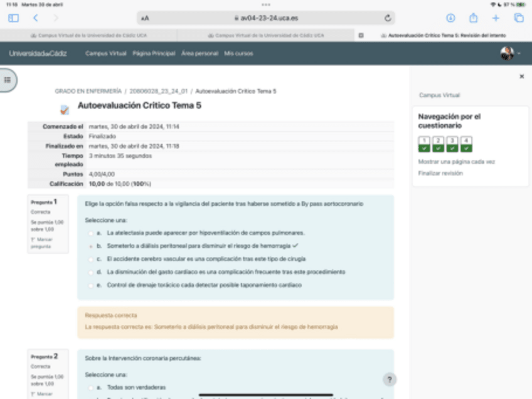Screen dimensions: 532x399
Task: Open a new tab with the plus icon
Action: (496, 18)
